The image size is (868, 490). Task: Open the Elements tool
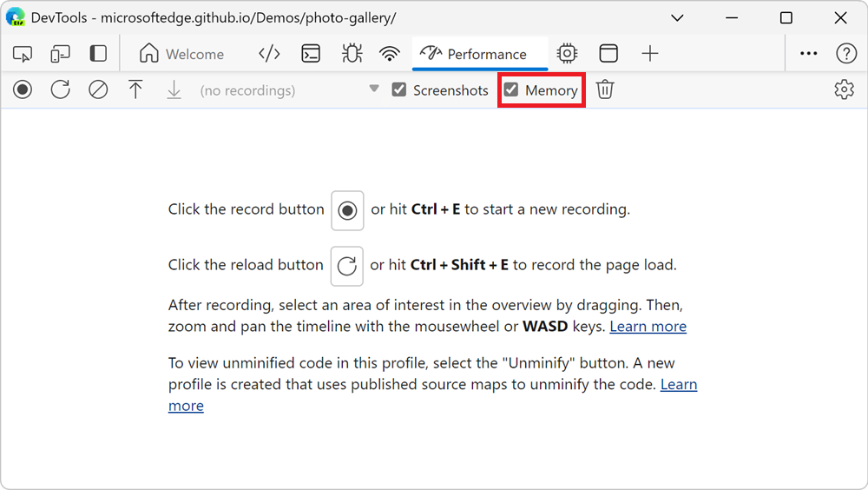pos(269,54)
